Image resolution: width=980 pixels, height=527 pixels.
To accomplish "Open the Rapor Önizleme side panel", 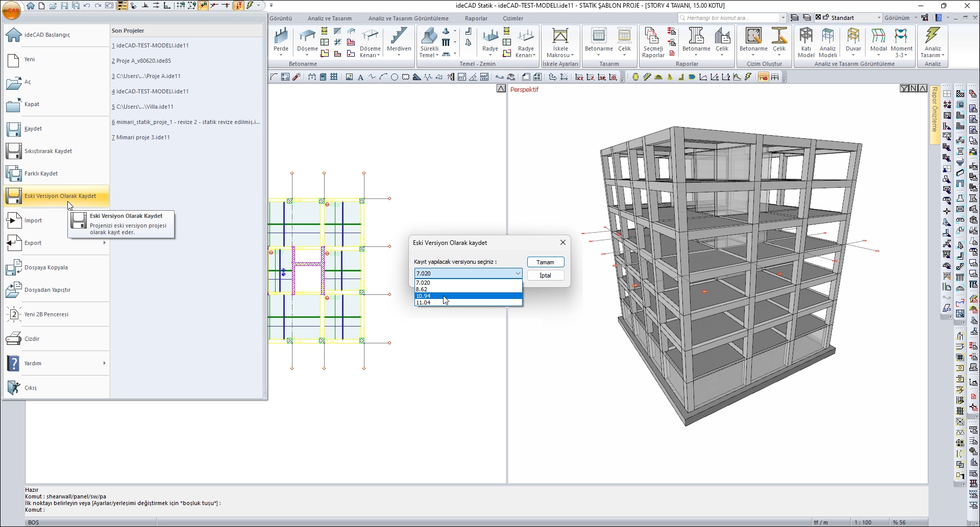I will pos(935,110).
